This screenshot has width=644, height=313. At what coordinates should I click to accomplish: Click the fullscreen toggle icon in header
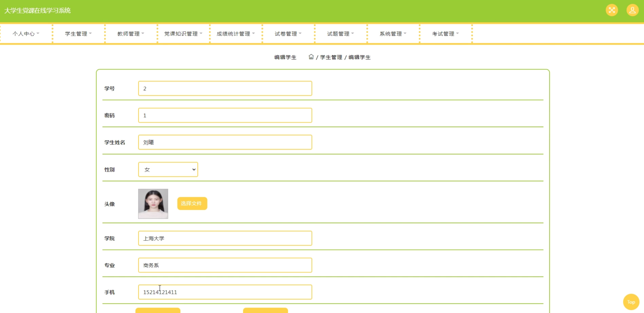(x=612, y=10)
